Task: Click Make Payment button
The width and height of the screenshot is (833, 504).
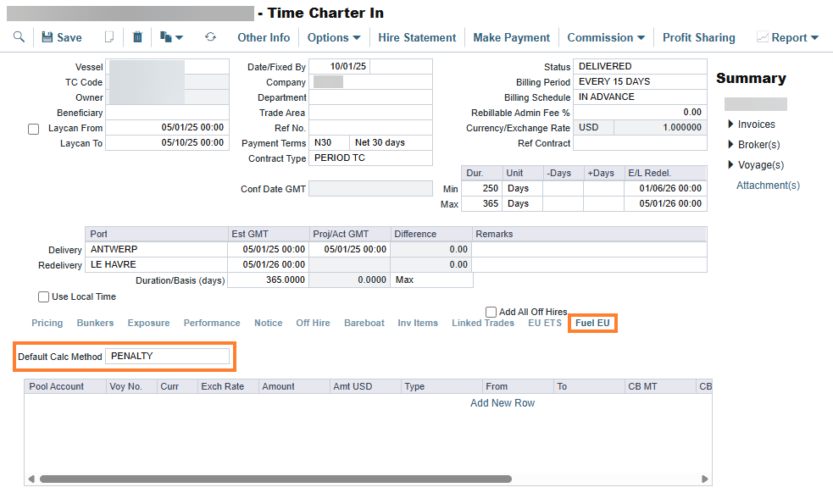Action: point(512,38)
